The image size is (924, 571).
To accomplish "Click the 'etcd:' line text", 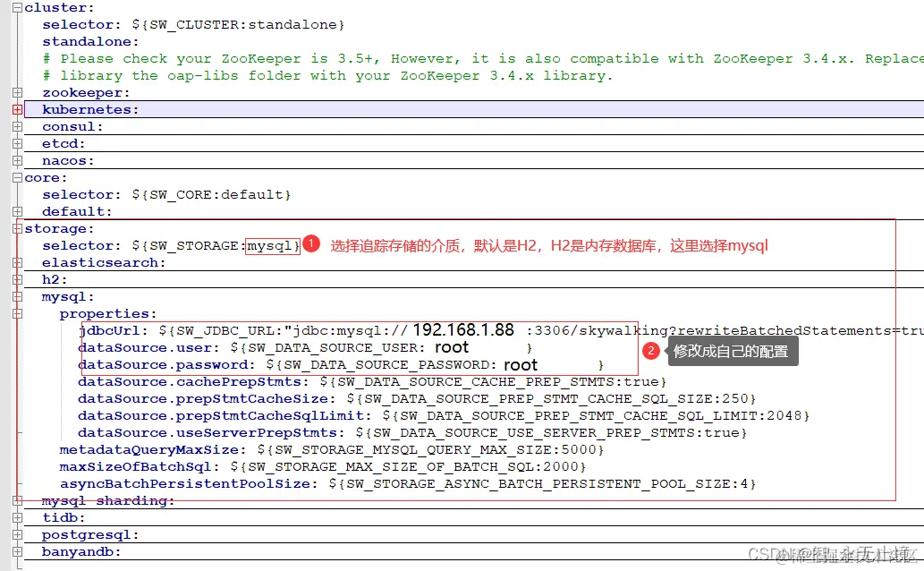I will 64,143.
